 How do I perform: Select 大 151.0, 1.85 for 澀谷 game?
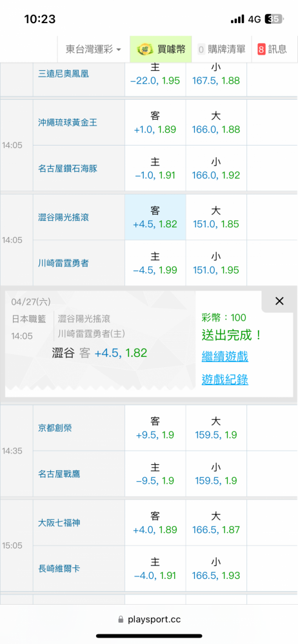216,217
